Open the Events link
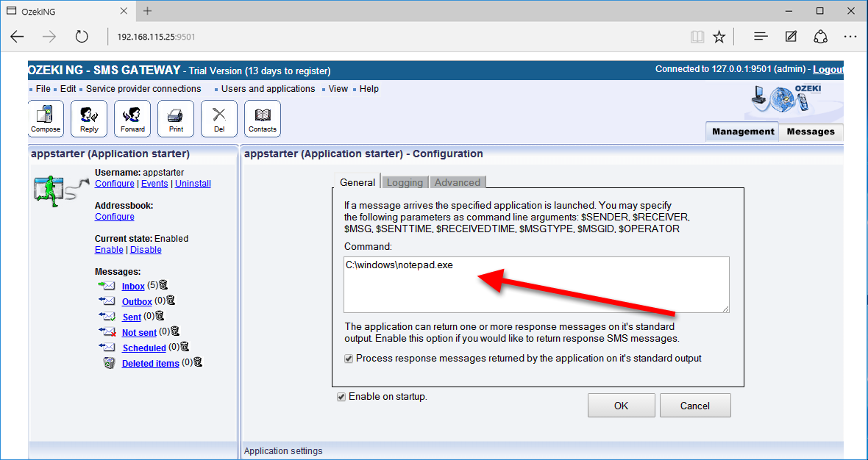The width and height of the screenshot is (868, 460). (x=154, y=184)
